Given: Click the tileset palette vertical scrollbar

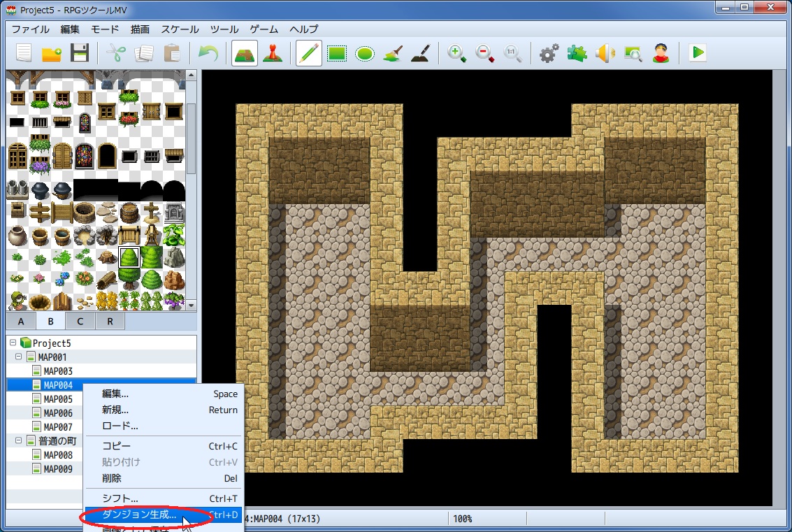Looking at the screenshot, I should (x=192, y=140).
